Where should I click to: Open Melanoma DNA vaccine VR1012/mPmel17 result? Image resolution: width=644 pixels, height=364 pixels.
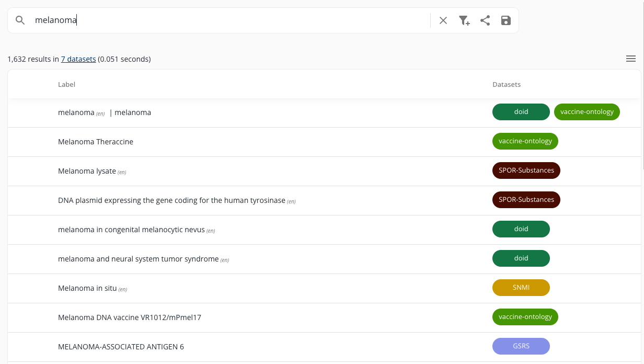tap(130, 317)
